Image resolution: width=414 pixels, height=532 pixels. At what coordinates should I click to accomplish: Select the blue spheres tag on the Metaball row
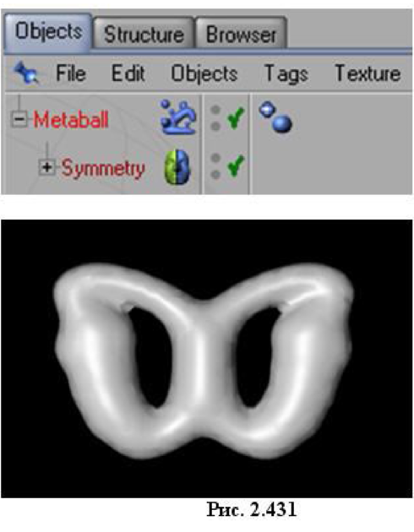275,117
